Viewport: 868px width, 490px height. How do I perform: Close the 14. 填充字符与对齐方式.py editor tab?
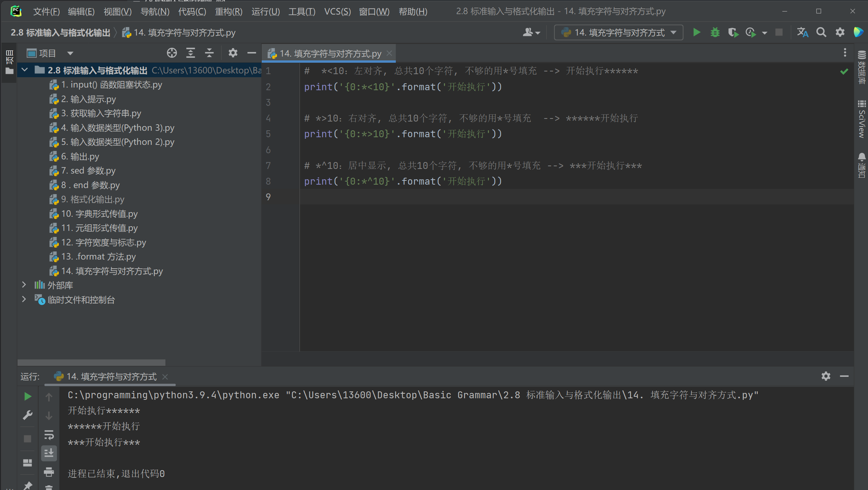[389, 53]
